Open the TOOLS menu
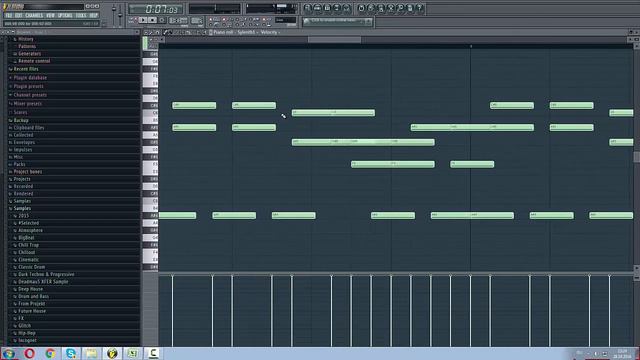 tap(81, 16)
